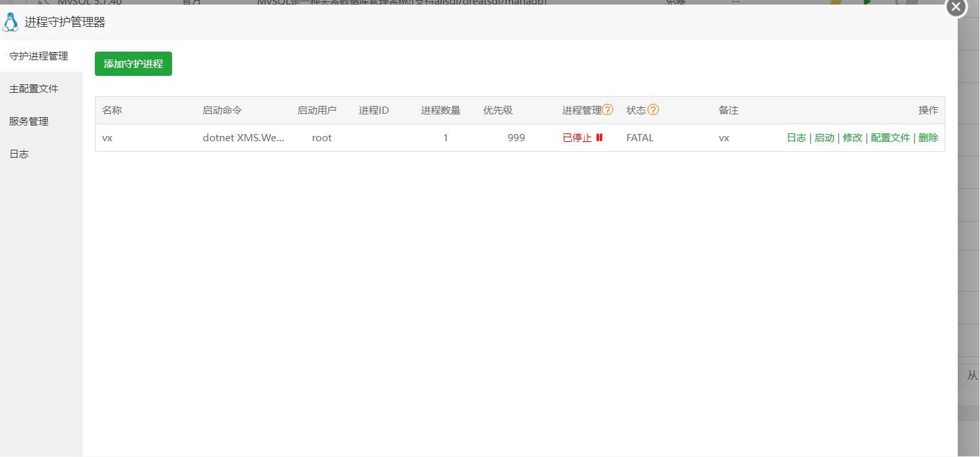
Task: Click the 进程管理 column header text
Action: pos(582,110)
